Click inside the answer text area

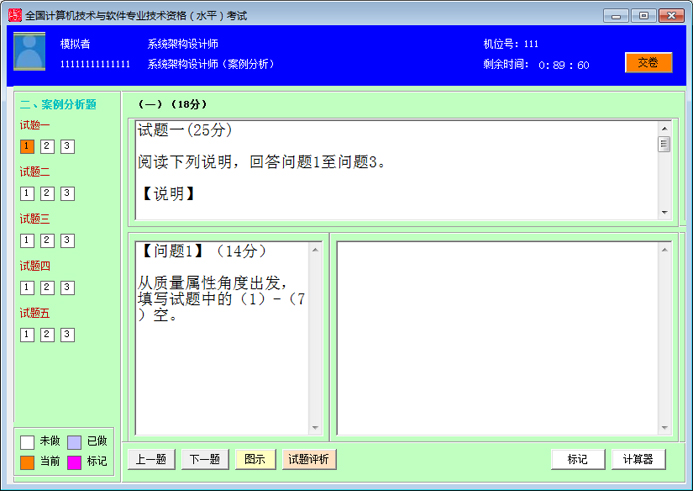click(x=505, y=335)
